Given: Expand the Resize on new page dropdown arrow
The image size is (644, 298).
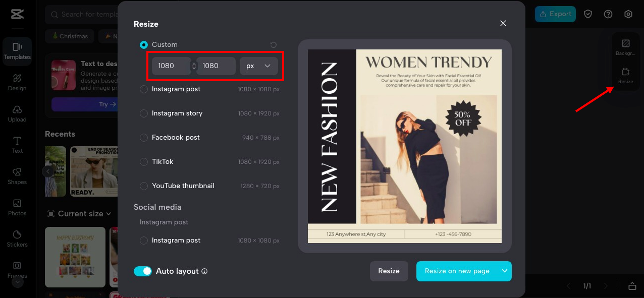Looking at the screenshot, I should point(504,271).
